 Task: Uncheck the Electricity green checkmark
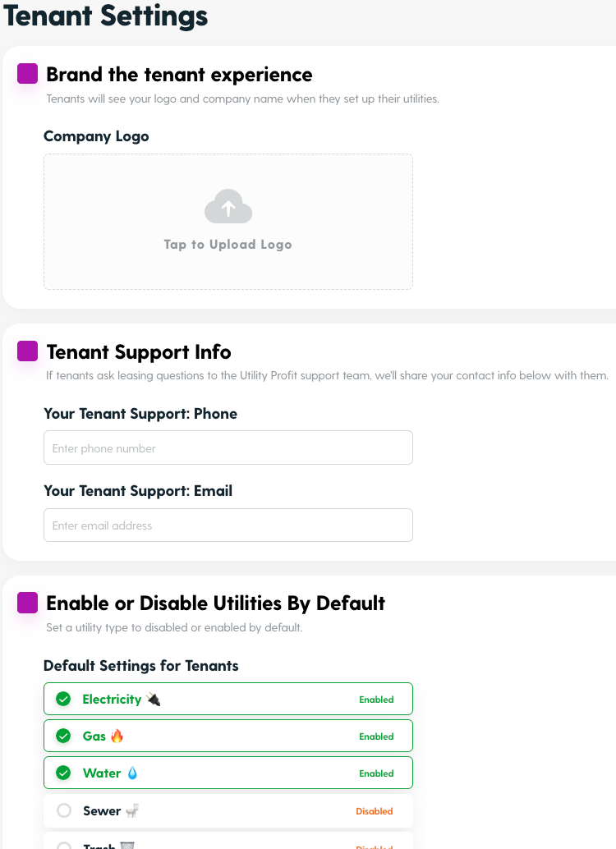point(63,699)
